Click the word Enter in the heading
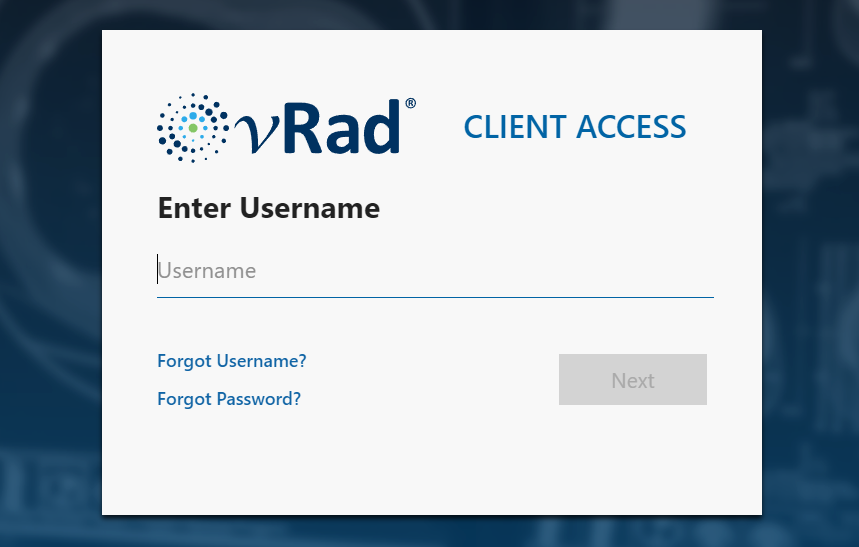859x547 pixels. [194, 208]
